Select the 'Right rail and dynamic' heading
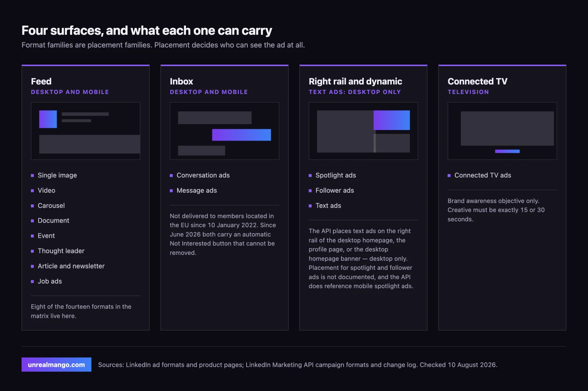This screenshot has height=391, width=588. click(x=355, y=81)
